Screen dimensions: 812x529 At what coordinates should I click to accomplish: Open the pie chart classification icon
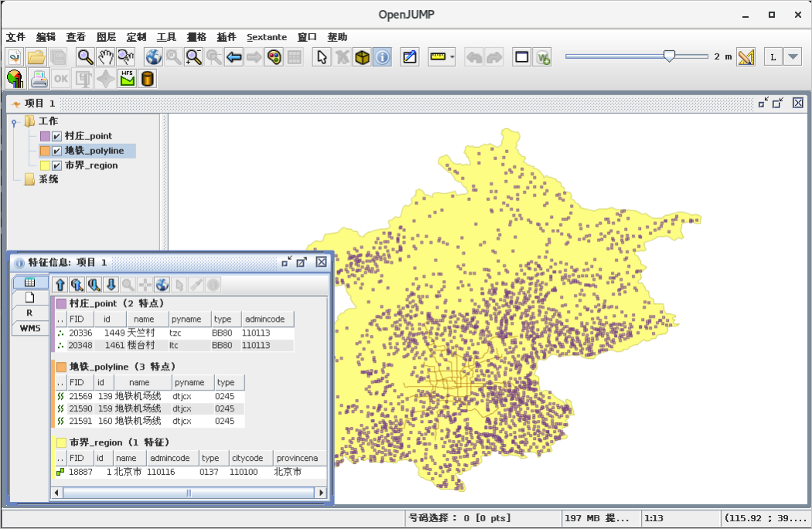[15, 79]
